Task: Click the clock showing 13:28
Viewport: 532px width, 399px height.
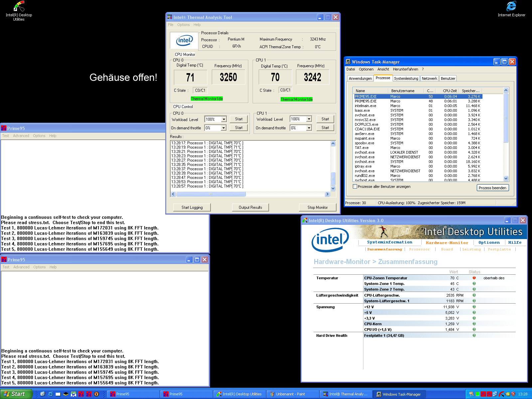Action: (523, 394)
